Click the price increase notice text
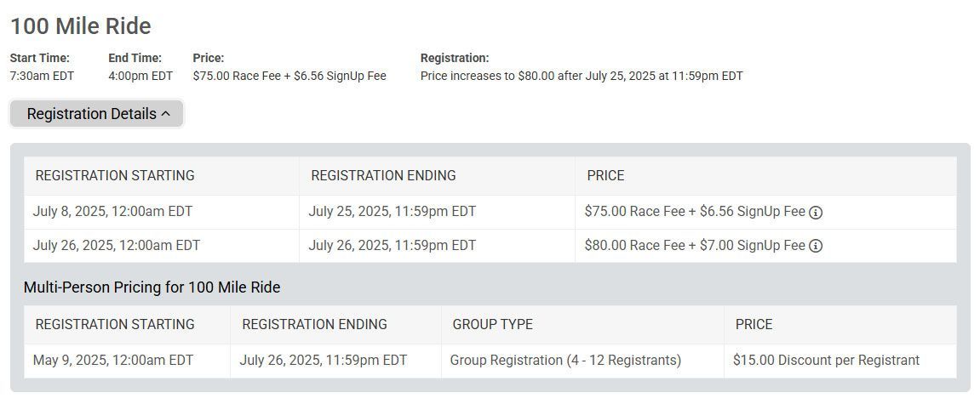 click(x=582, y=77)
